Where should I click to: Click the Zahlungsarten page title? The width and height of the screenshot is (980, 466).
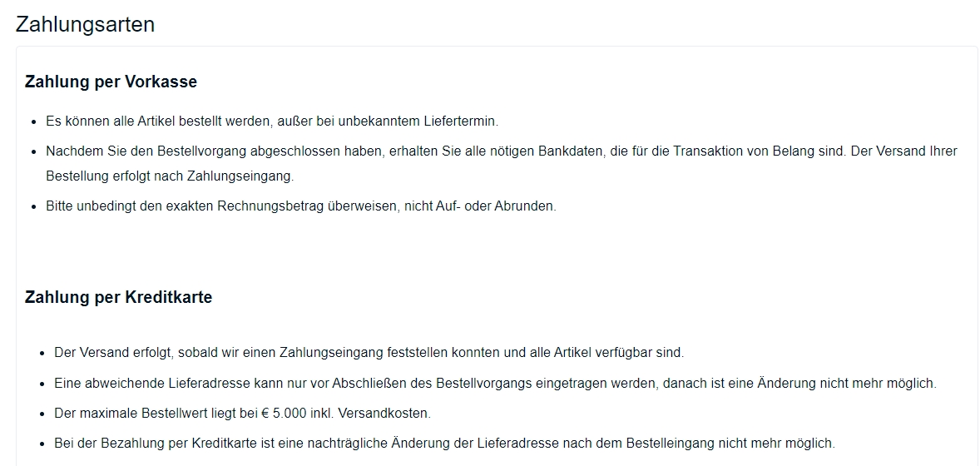[85, 24]
